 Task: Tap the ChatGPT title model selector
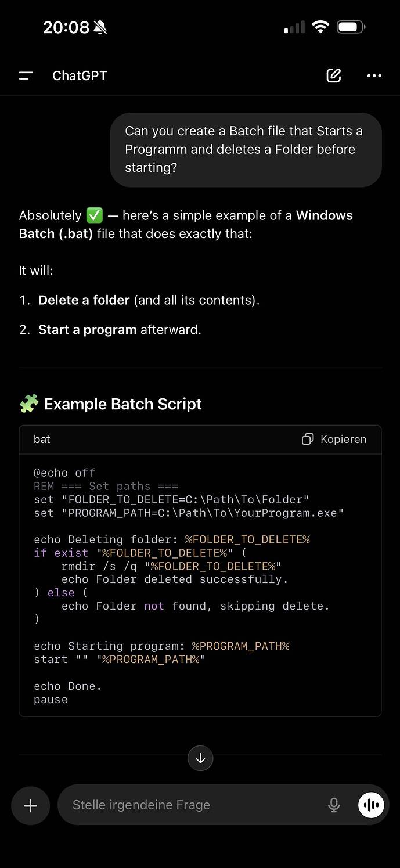click(80, 75)
